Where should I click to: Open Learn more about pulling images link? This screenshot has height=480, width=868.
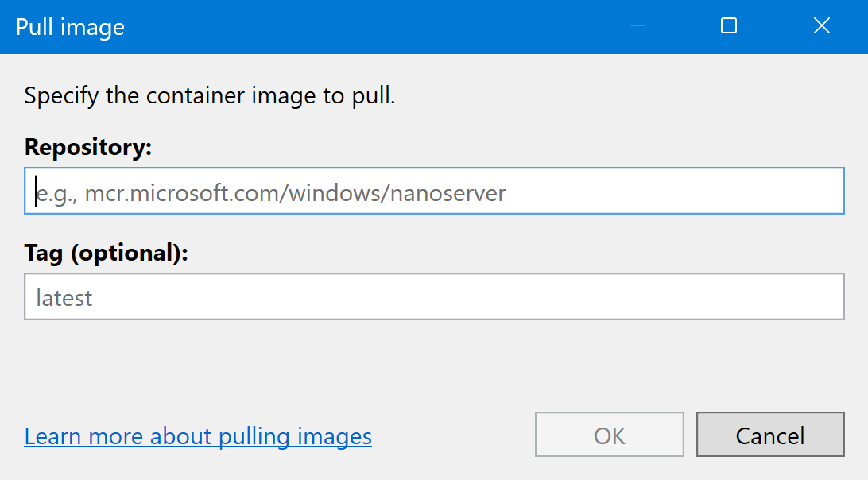pyautogui.click(x=198, y=436)
